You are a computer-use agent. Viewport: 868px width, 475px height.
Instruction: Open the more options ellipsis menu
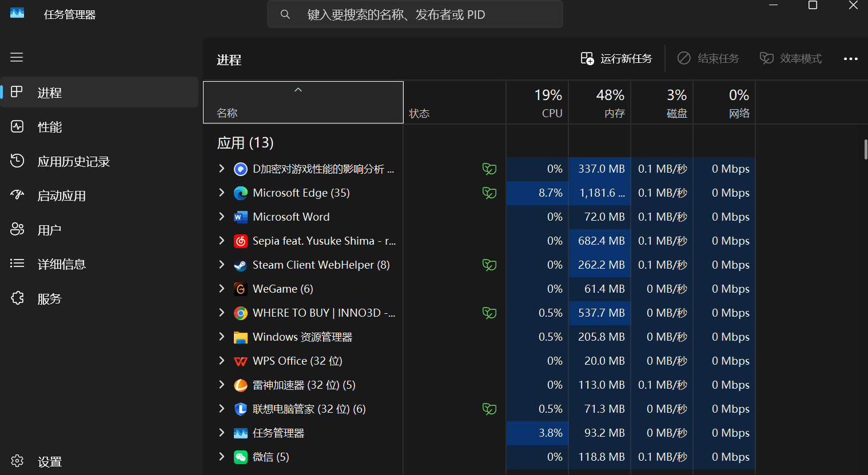point(850,59)
